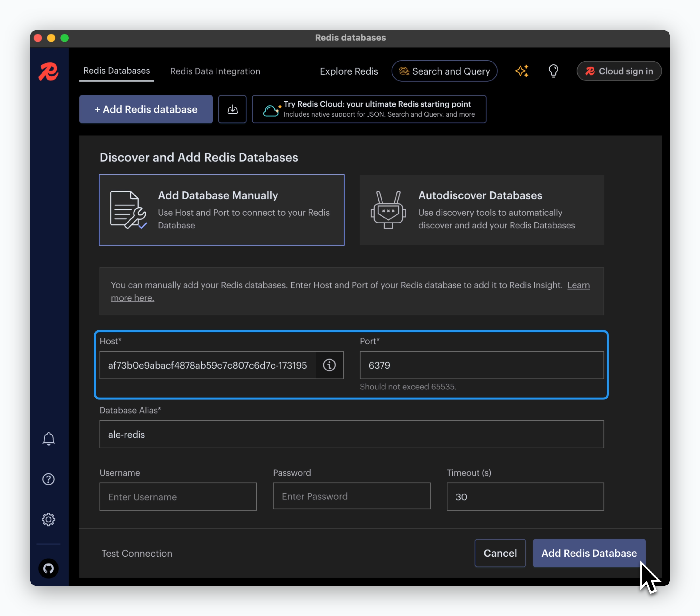Open the GitHub repository icon
Viewport: 700px width, 616px height.
pyautogui.click(x=49, y=568)
